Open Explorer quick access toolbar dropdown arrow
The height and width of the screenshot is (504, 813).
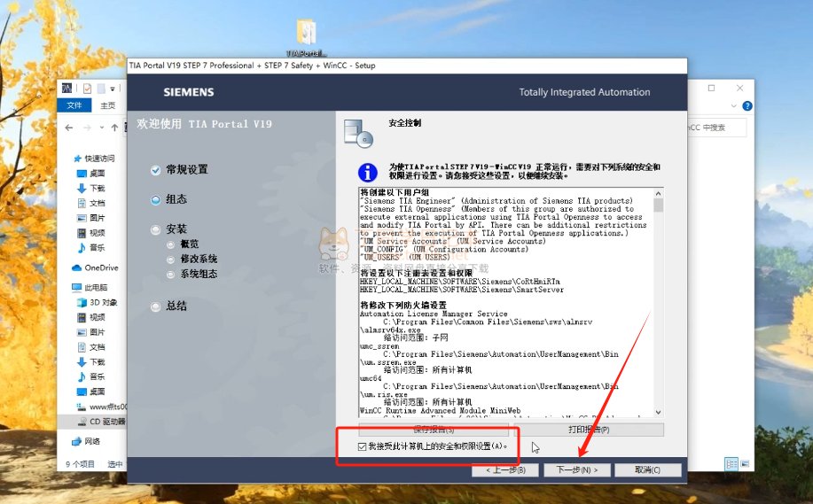click(113, 89)
